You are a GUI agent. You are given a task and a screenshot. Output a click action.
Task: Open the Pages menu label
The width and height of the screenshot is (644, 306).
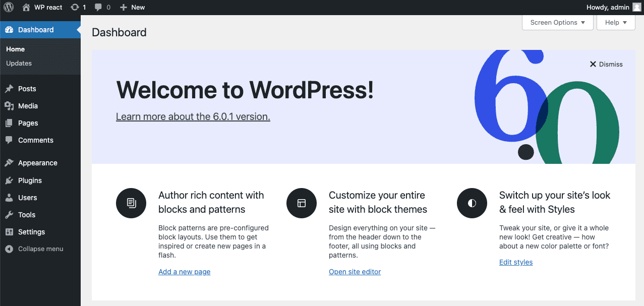[28, 123]
